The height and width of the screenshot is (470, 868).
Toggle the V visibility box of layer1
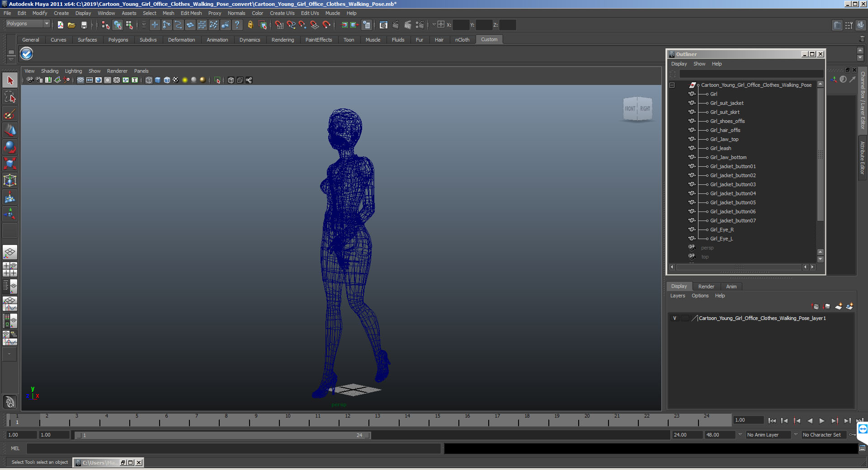[x=675, y=318]
